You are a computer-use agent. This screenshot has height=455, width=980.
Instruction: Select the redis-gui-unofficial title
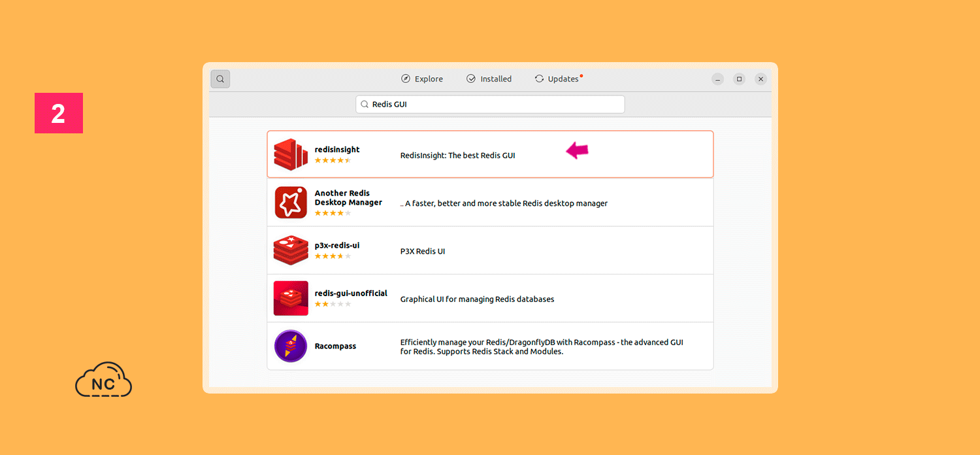[351, 294]
